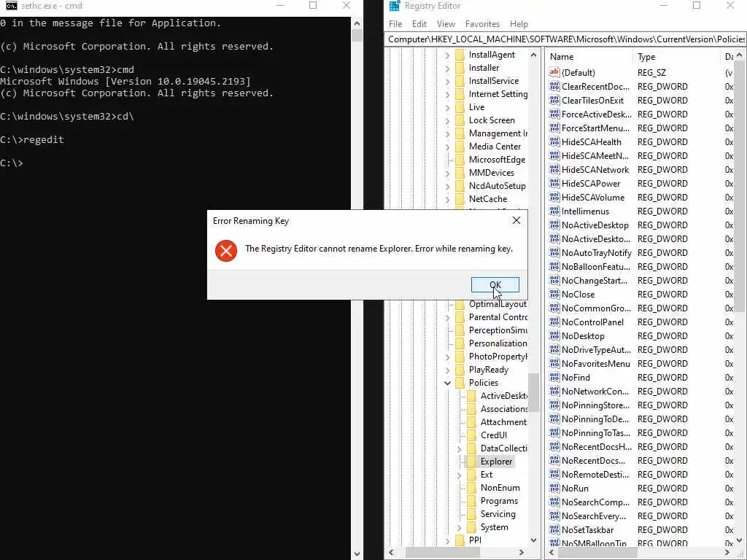Click the values pane vertical scrollbar thumb

click(739, 186)
